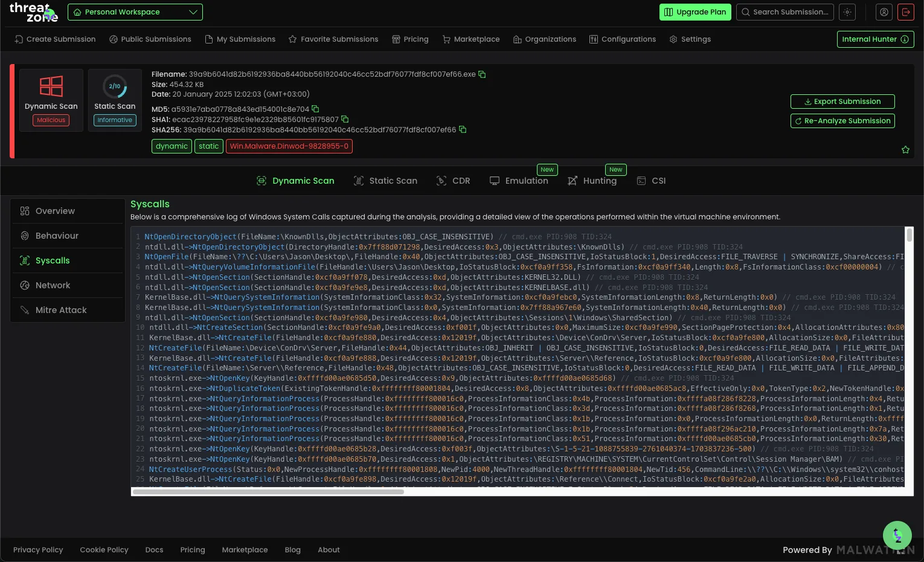Image resolution: width=924 pixels, height=562 pixels.
Task: Open Marketplace in top navigation
Action: coord(471,39)
